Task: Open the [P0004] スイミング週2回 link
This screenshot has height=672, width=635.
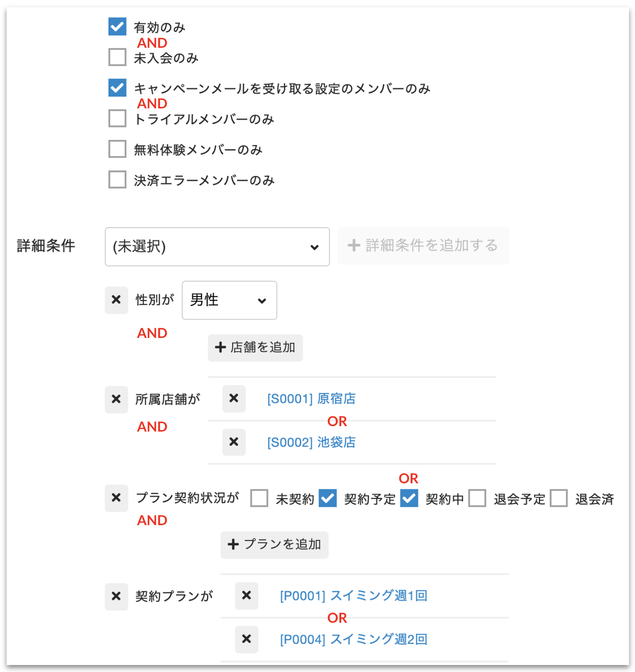Action: pos(353,639)
